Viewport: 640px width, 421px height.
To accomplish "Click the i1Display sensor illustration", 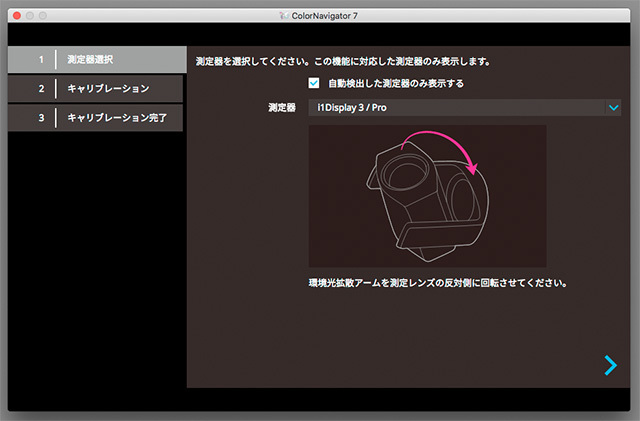I will pos(427,196).
